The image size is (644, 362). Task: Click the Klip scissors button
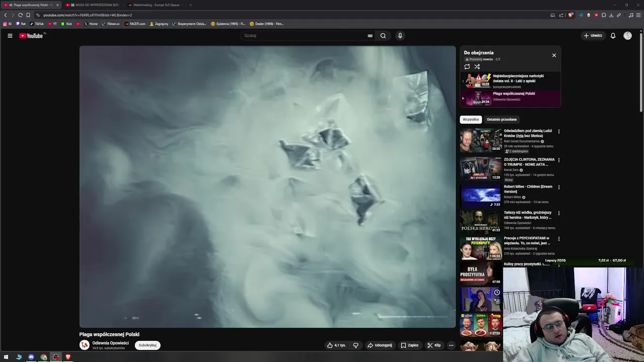click(x=434, y=345)
